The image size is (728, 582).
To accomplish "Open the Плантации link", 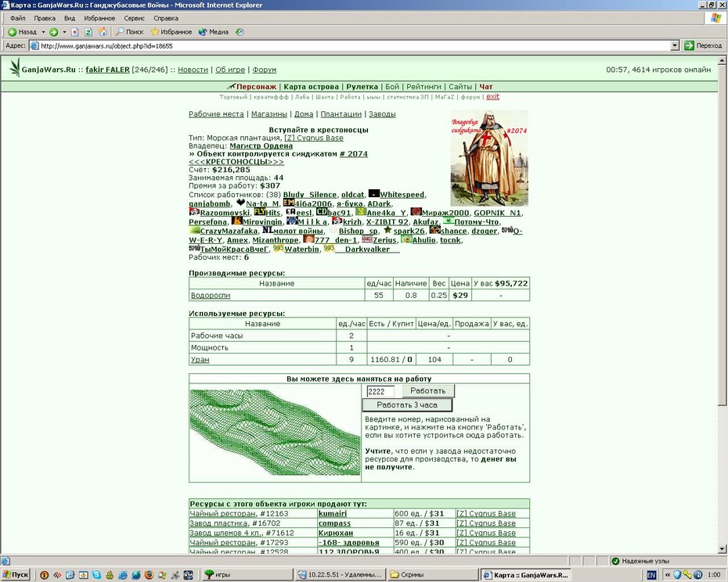I will click(x=341, y=113).
